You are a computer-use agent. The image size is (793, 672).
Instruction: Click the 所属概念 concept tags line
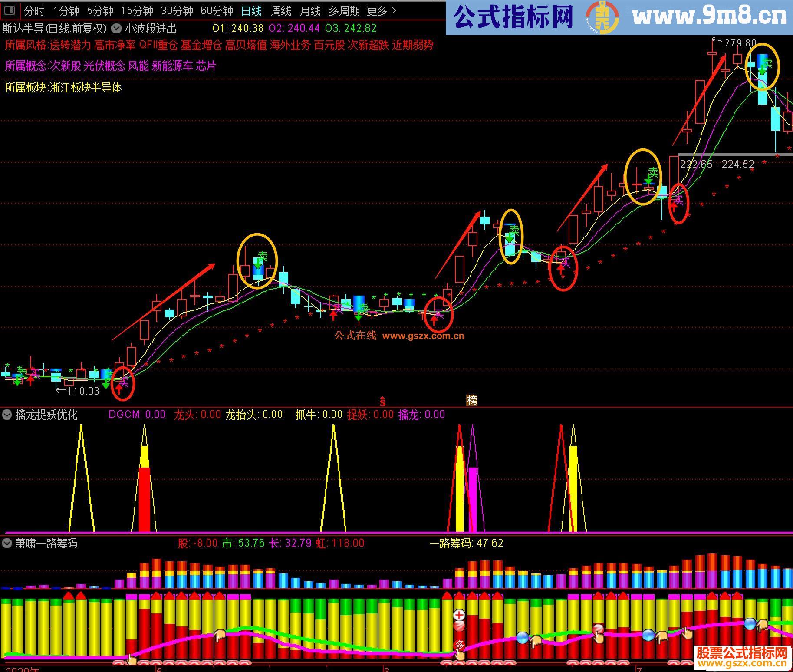point(110,66)
